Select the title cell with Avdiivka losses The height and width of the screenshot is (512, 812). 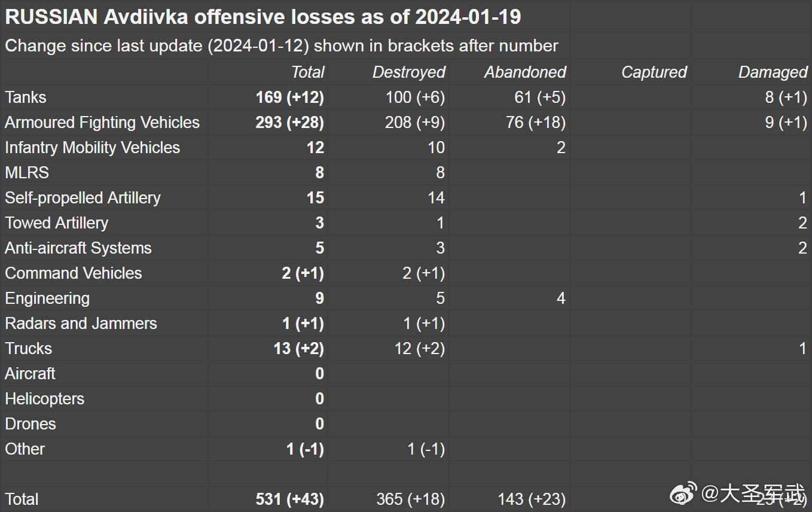click(263, 17)
